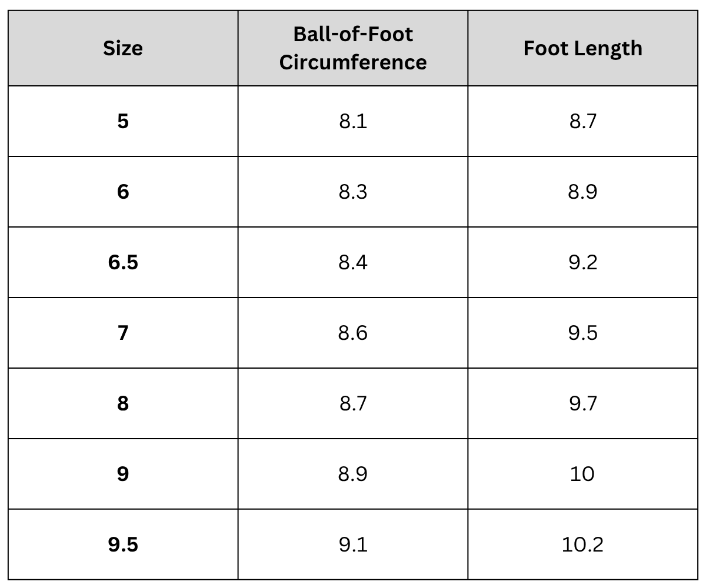Viewport: 706px width, 588px height.
Task: Click the Foot Length column header
Action: click(x=582, y=48)
